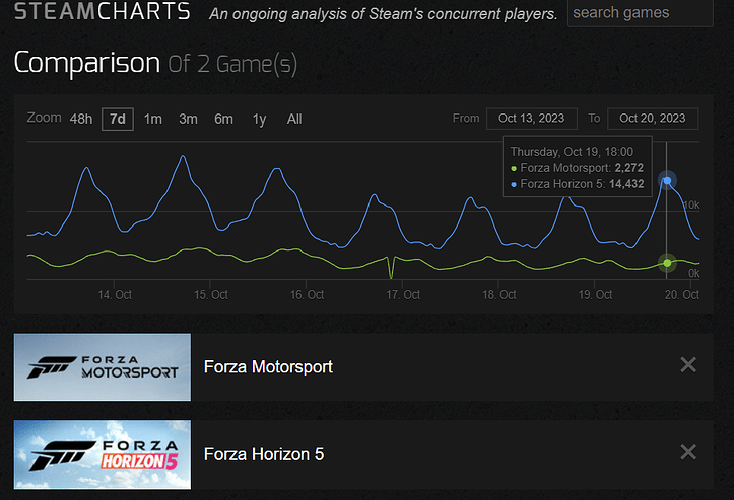This screenshot has width=734, height=500.
Task: Select the 7d zoom range
Action: [x=118, y=119]
